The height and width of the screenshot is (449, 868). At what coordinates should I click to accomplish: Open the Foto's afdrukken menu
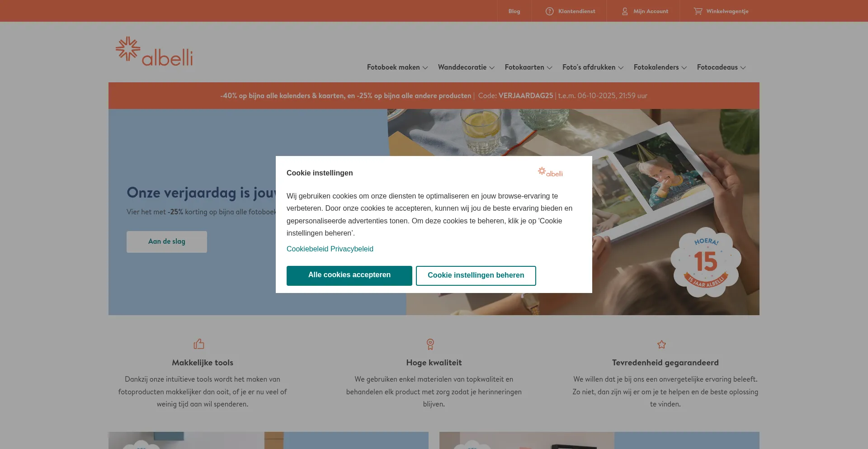[x=589, y=67]
